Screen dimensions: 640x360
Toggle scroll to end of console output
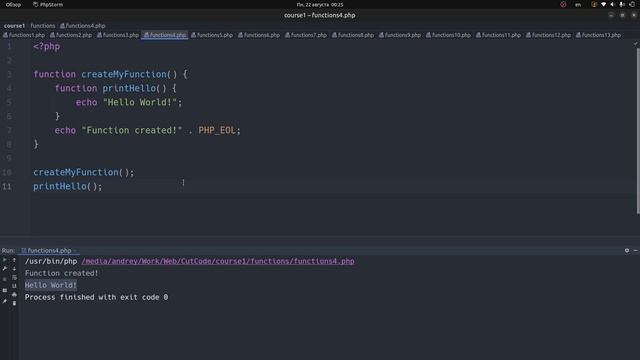pos(14,286)
